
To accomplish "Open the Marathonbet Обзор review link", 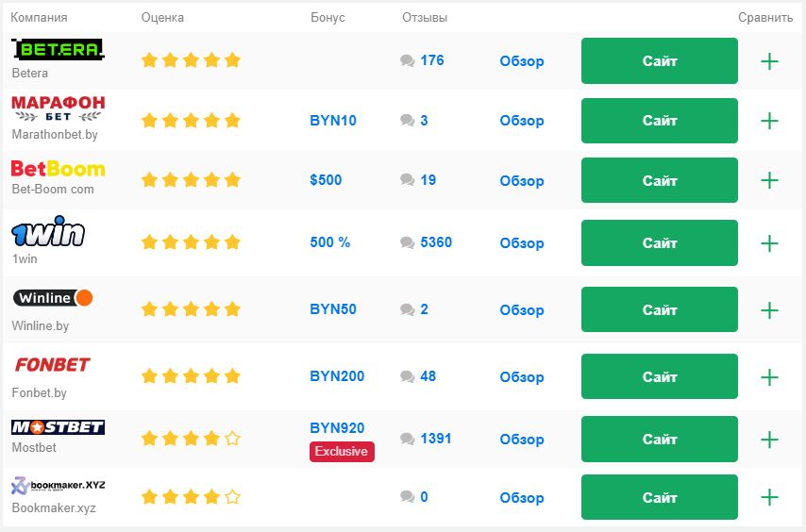I will click(522, 121).
